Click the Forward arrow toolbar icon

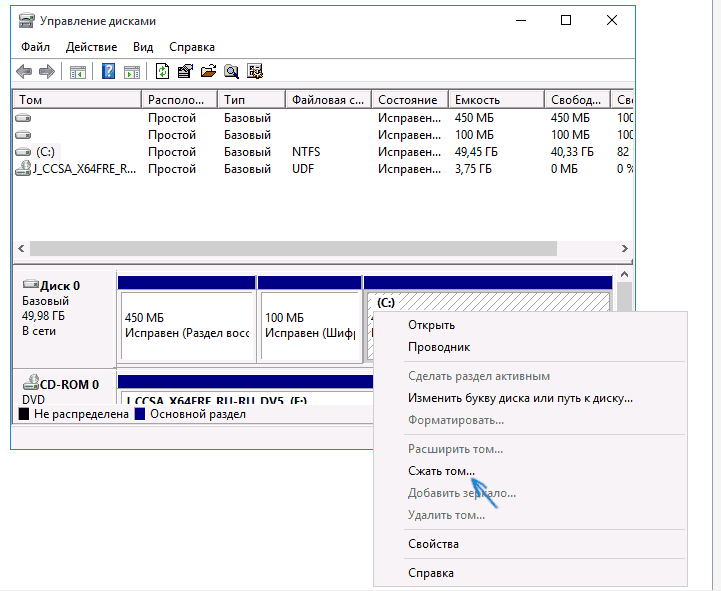47,71
